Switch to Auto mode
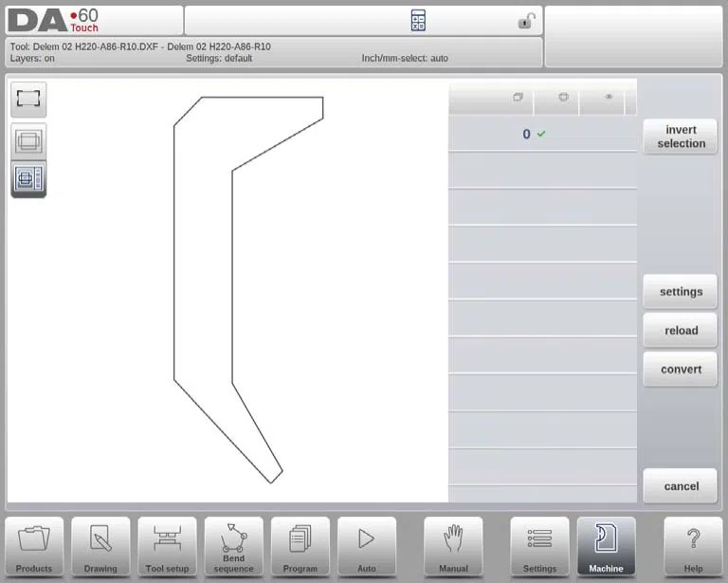728x583 pixels. [x=367, y=547]
